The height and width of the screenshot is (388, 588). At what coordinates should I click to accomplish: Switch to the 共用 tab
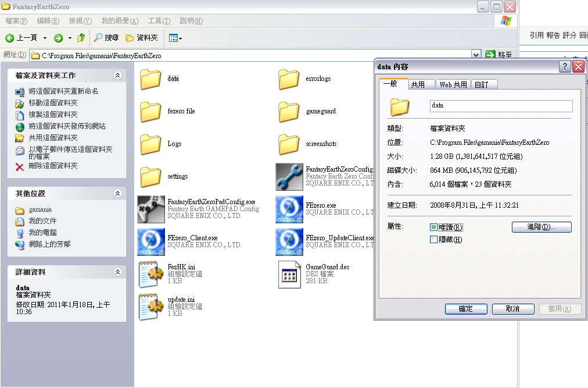pos(421,85)
